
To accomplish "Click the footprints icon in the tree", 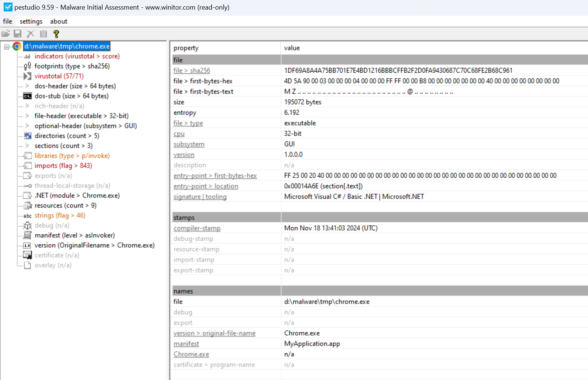I will [27, 66].
